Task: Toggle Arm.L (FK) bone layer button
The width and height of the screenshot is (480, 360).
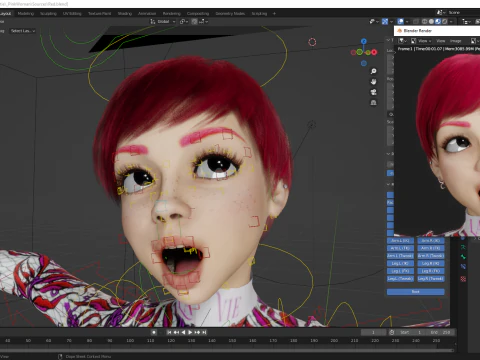Action: click(x=400, y=248)
